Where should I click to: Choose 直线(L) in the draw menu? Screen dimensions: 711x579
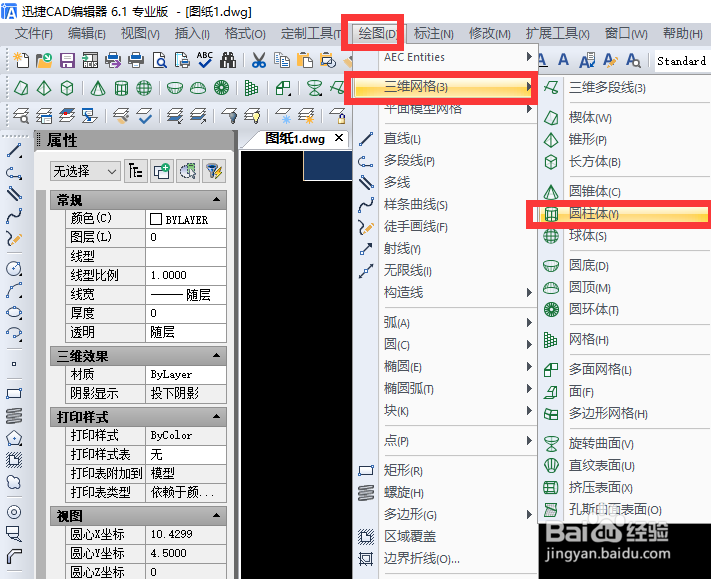pyautogui.click(x=445, y=139)
